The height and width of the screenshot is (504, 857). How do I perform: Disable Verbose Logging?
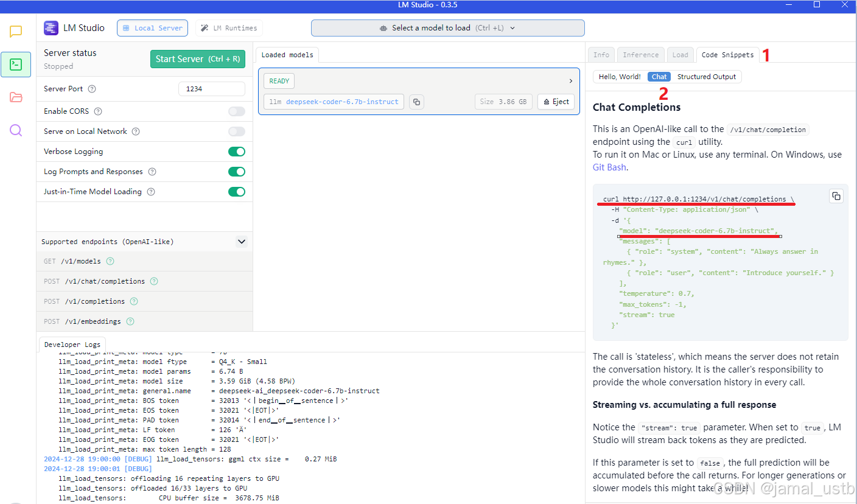pyautogui.click(x=236, y=151)
